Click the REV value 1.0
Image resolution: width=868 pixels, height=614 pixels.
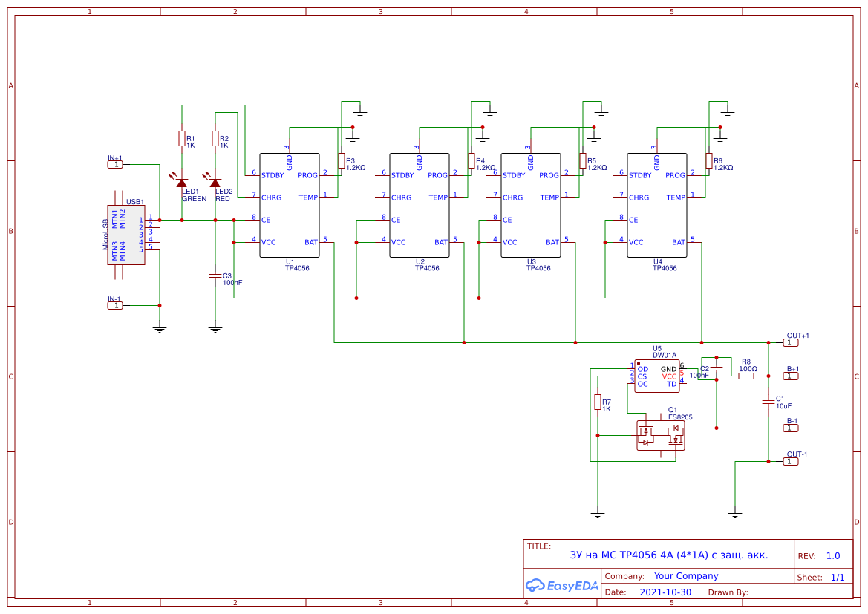click(833, 556)
